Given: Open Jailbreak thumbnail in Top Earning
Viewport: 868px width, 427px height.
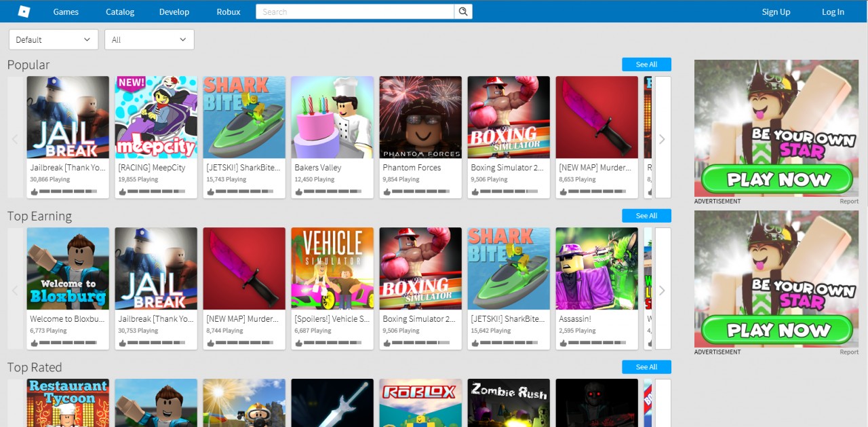Looking at the screenshot, I should (156, 269).
